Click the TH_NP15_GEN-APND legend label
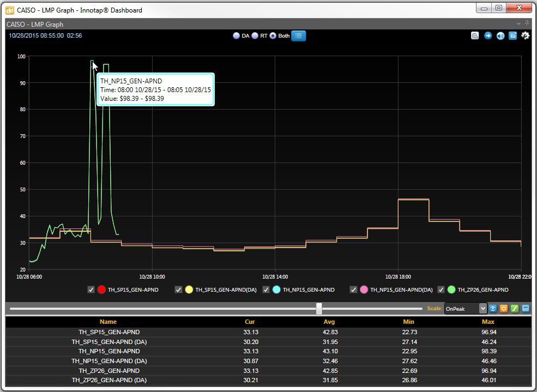 (x=309, y=290)
